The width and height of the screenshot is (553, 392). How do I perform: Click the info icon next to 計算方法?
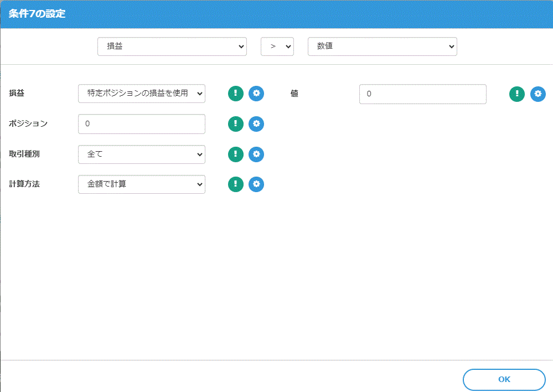click(x=235, y=184)
